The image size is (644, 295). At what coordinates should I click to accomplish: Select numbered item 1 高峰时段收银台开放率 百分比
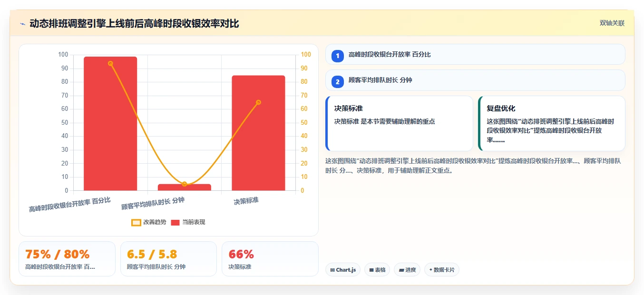tap(475, 55)
